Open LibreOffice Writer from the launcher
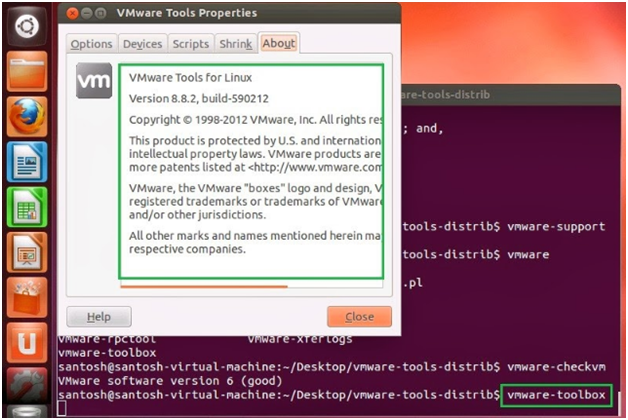Screen dimensions: 628x420 pyautogui.click(x=27, y=162)
